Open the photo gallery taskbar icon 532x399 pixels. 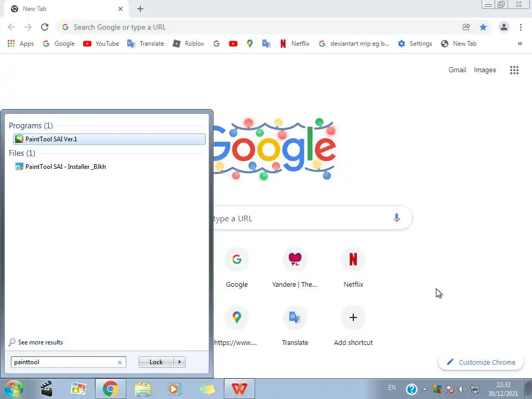[x=78, y=389]
